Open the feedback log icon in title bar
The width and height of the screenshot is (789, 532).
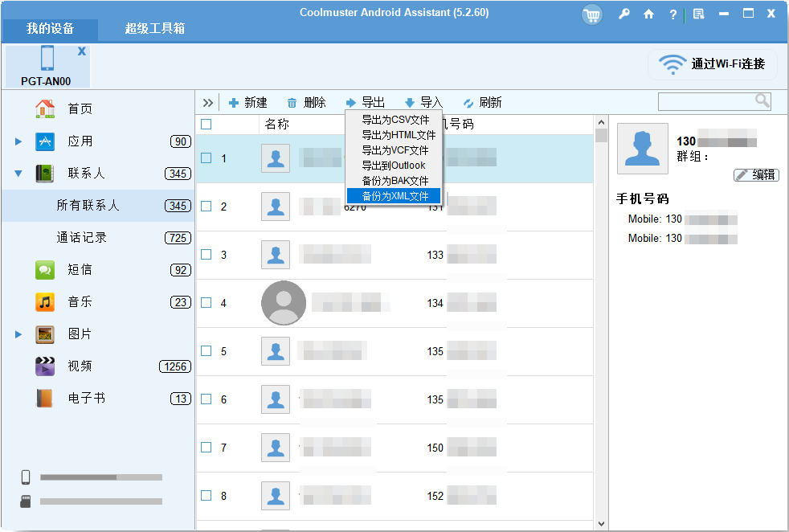tap(698, 14)
